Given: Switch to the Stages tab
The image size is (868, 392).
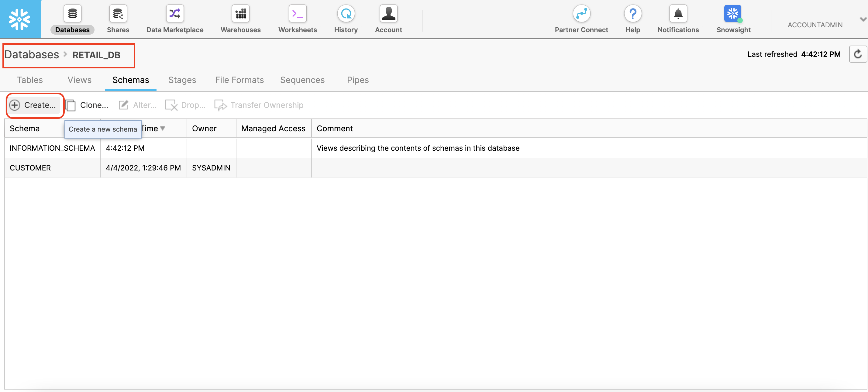Looking at the screenshot, I should tap(182, 80).
